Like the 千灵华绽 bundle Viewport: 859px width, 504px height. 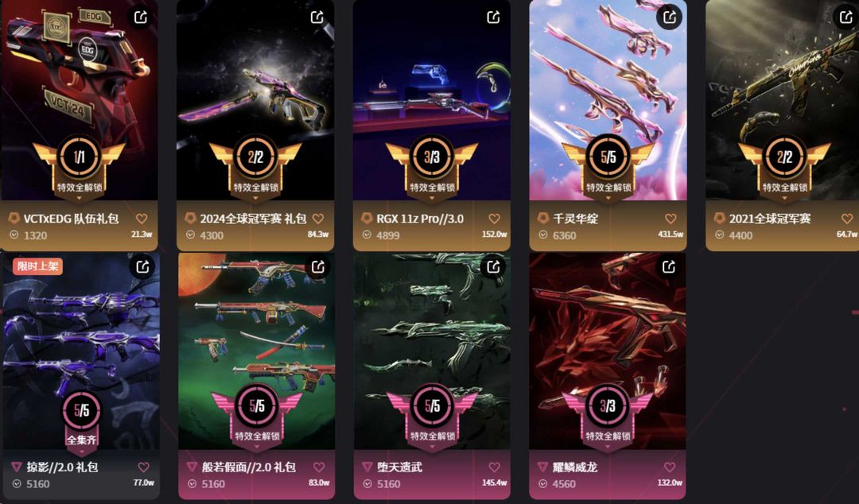tap(671, 219)
